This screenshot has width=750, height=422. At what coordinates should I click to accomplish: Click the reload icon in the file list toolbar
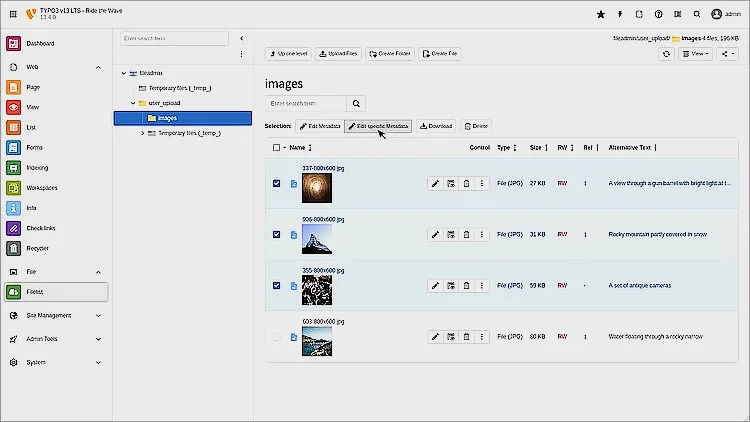tap(666, 53)
